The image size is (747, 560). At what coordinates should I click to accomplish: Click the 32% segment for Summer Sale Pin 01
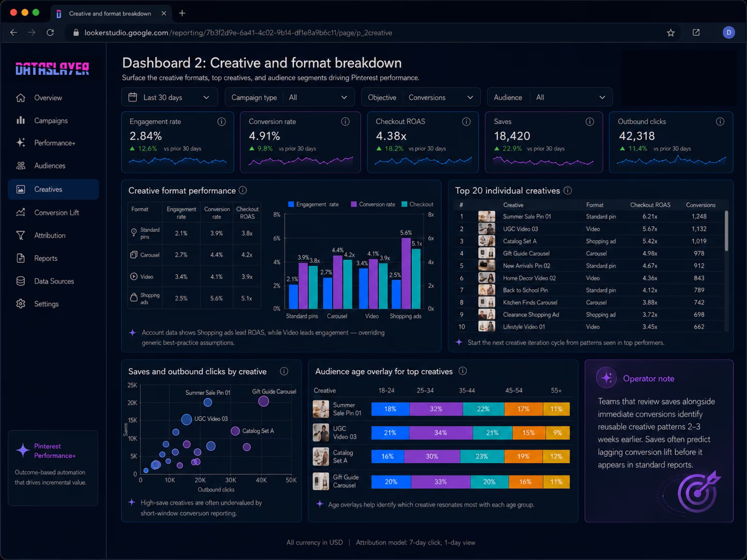436,409
